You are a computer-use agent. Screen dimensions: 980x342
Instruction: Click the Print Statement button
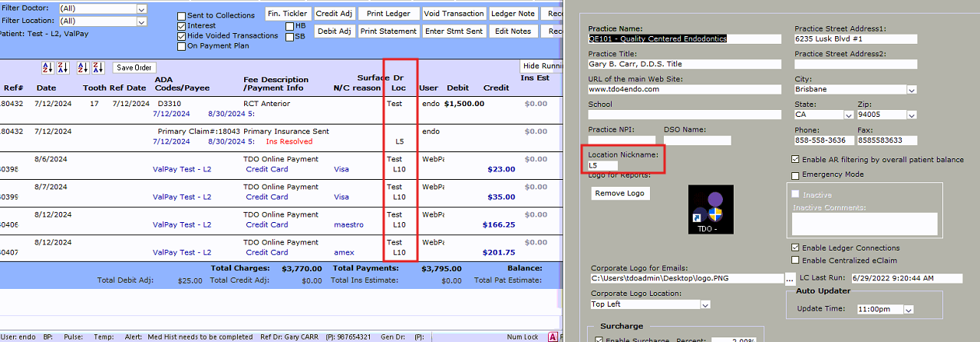pos(388,32)
